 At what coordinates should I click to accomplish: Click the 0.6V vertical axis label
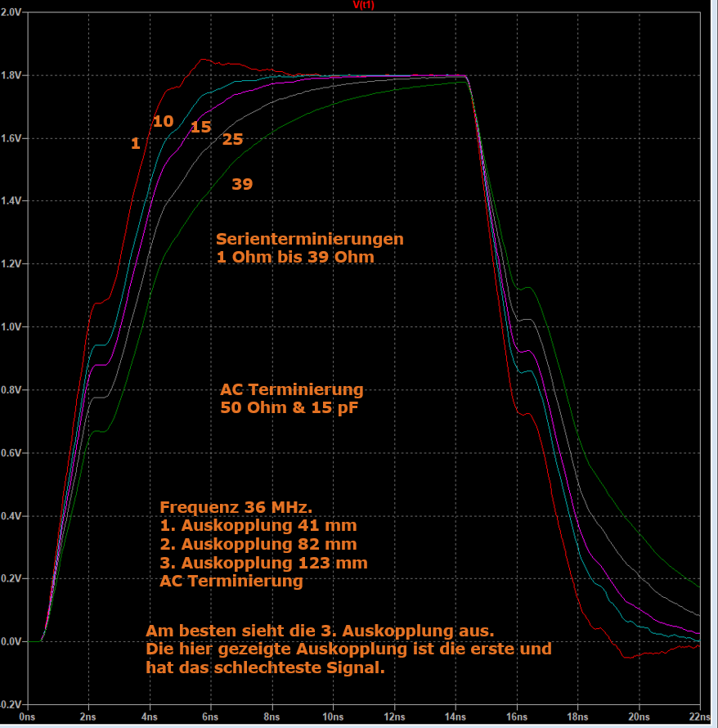[11, 452]
